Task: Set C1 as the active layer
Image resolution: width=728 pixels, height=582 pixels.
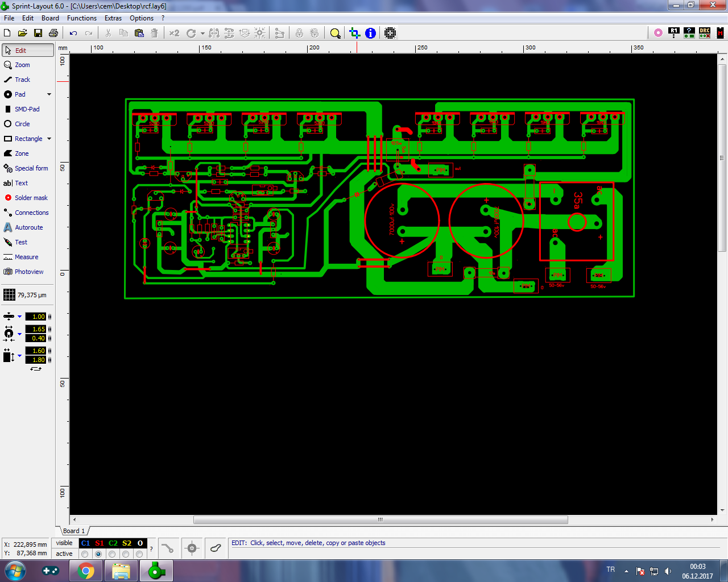Action: coord(85,554)
